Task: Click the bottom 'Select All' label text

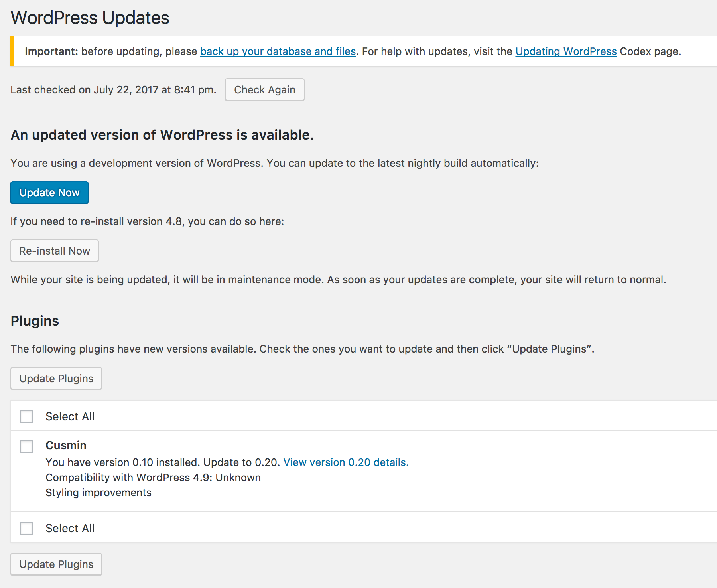Action: [70, 528]
